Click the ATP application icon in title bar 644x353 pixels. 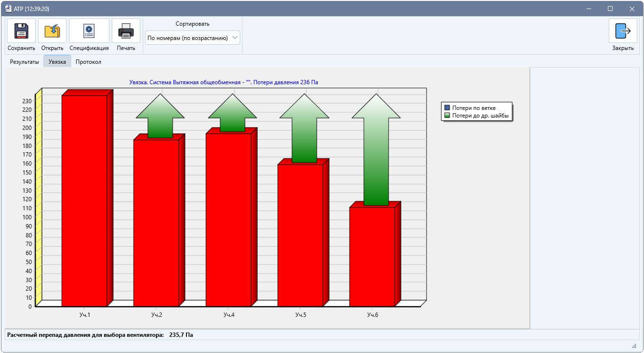pos(8,9)
